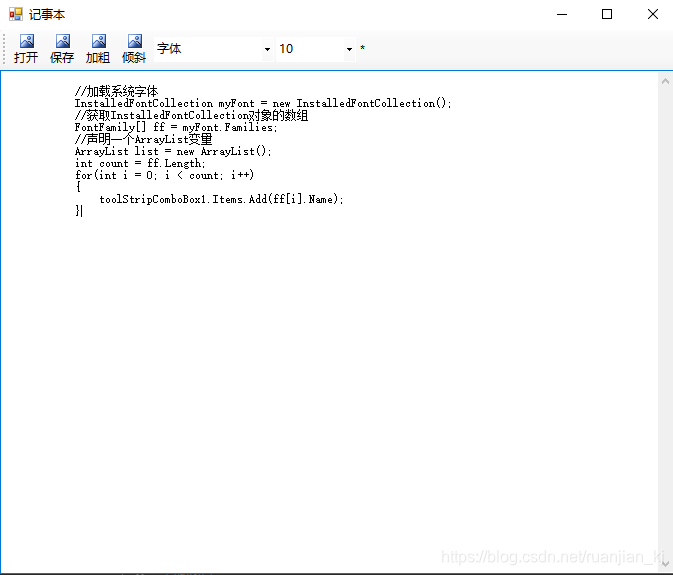Click the line int count = ff.Length;
Image resolution: width=673 pixels, height=575 pixels.
coord(140,163)
